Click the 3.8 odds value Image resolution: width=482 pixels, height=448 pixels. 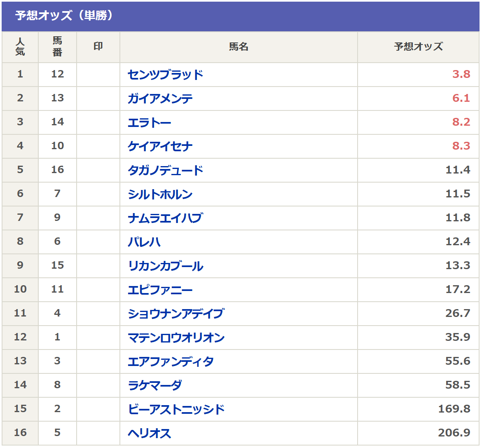click(x=461, y=74)
